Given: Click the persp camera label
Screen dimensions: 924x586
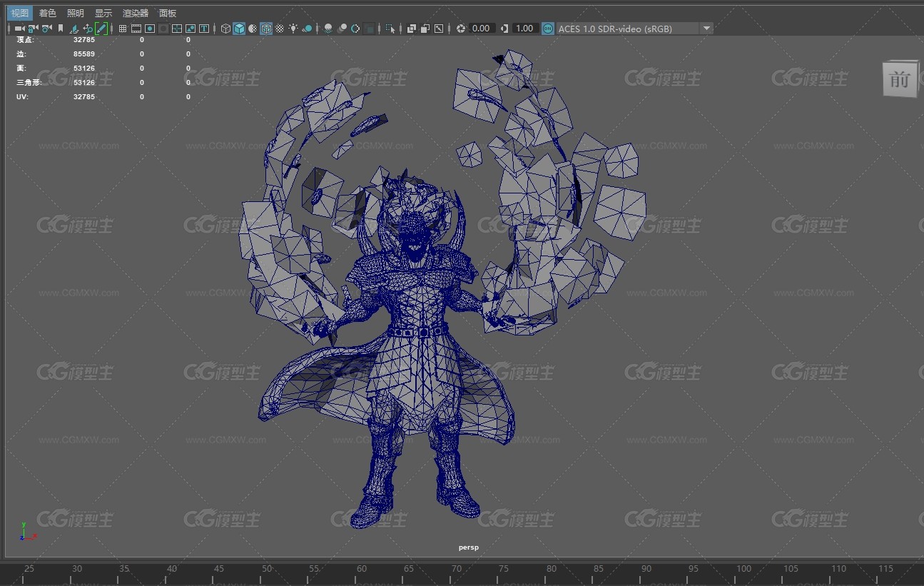Looking at the screenshot, I should (x=469, y=547).
